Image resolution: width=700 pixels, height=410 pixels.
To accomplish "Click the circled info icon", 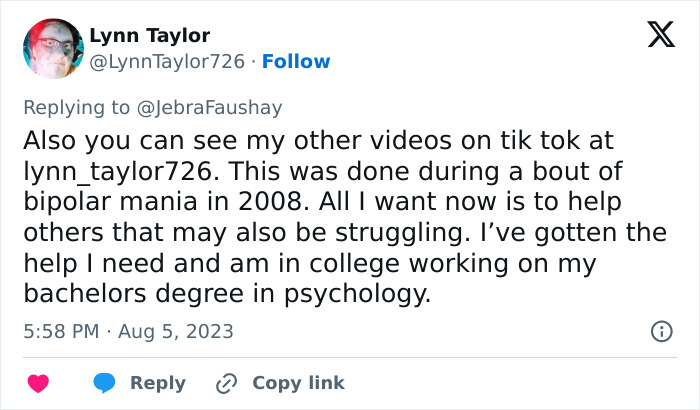I will pyautogui.click(x=661, y=330).
